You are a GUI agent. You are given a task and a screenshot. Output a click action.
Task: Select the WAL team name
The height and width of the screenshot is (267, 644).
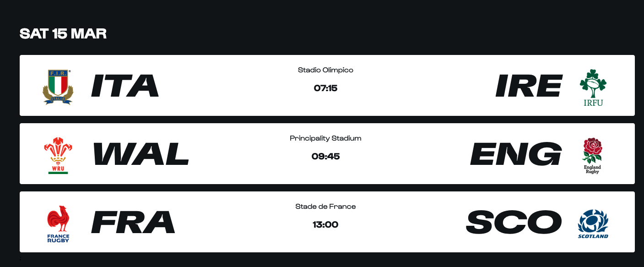[x=141, y=154]
